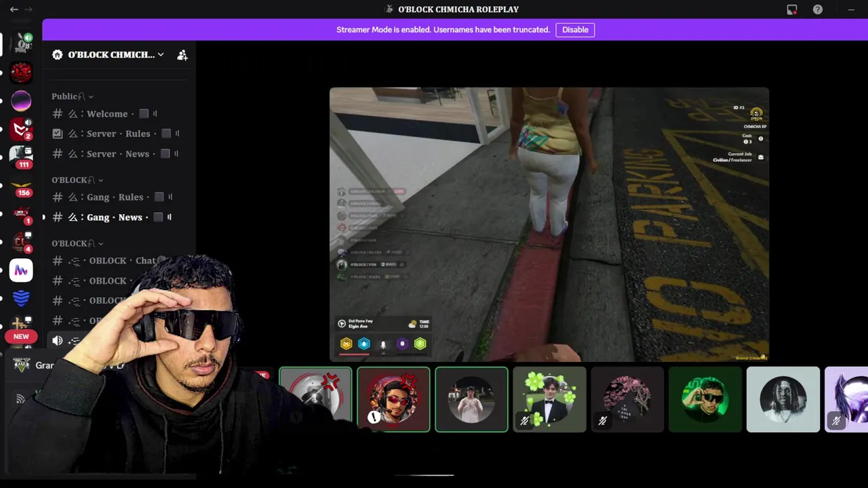Image resolution: width=868 pixels, height=488 pixels.
Task: Open the top server icon with green speaker badge
Action: (x=21, y=43)
